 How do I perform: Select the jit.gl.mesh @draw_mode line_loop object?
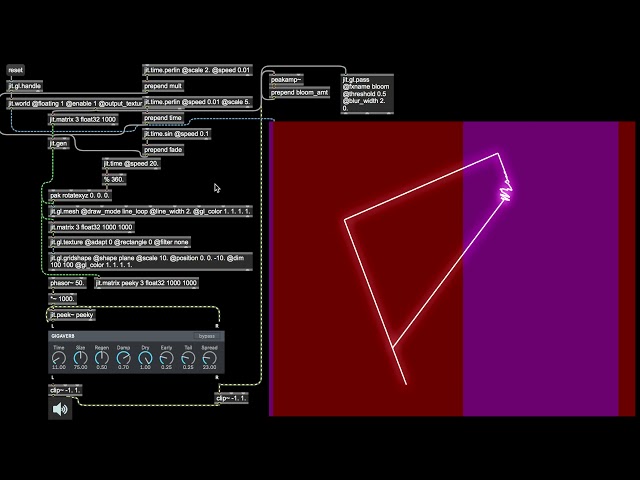150,211
